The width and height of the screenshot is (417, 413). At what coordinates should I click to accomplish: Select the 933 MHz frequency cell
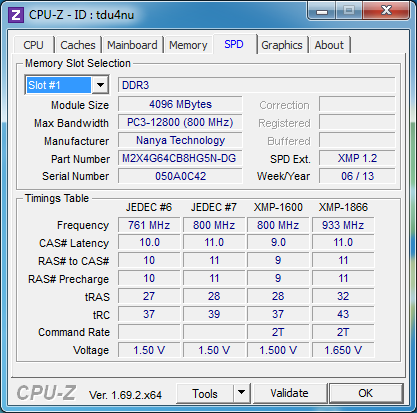click(343, 225)
